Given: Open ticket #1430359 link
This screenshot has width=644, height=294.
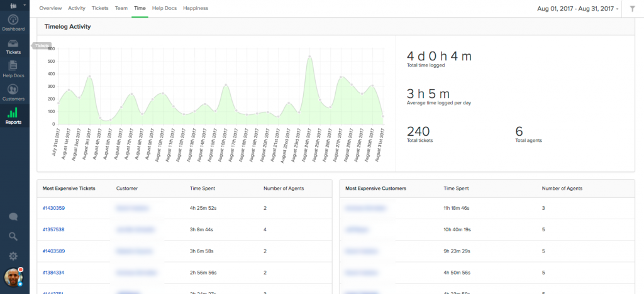Looking at the screenshot, I should coord(53,208).
